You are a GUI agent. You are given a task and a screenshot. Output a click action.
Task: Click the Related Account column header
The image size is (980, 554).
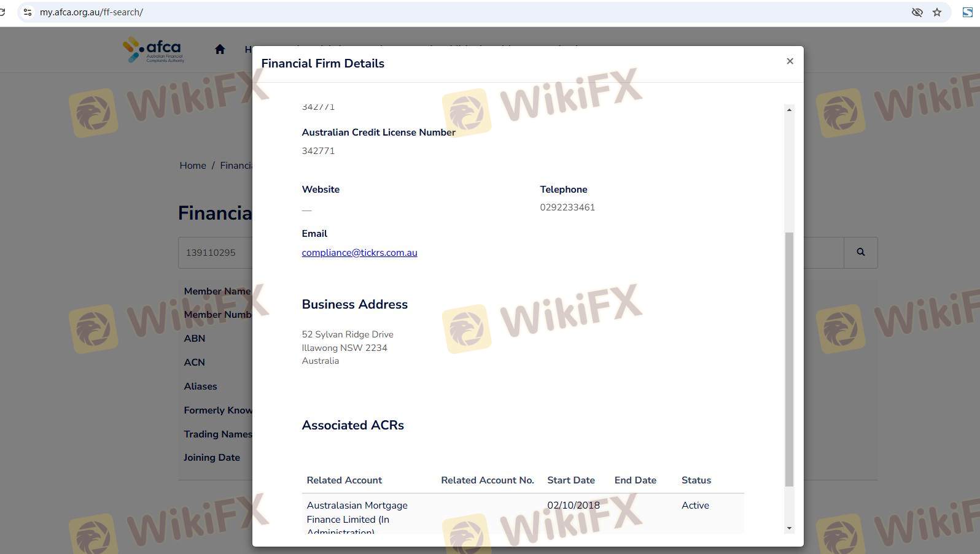click(x=344, y=480)
